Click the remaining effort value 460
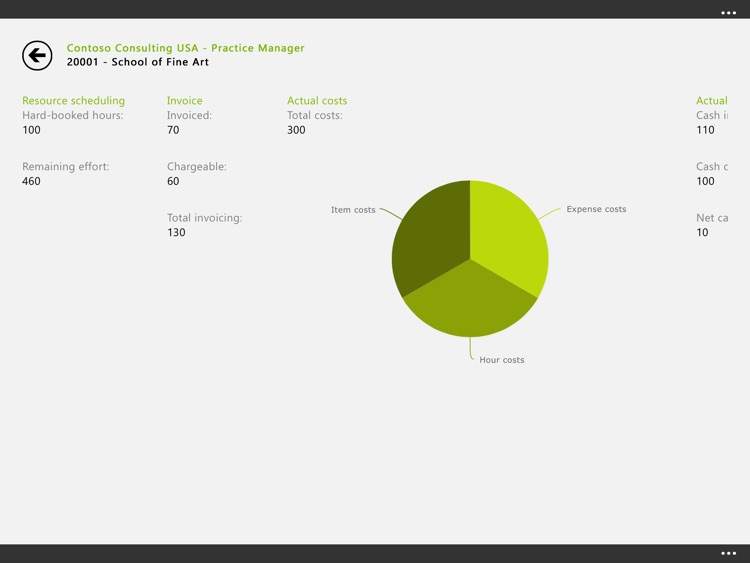750x563 pixels. 32,181
